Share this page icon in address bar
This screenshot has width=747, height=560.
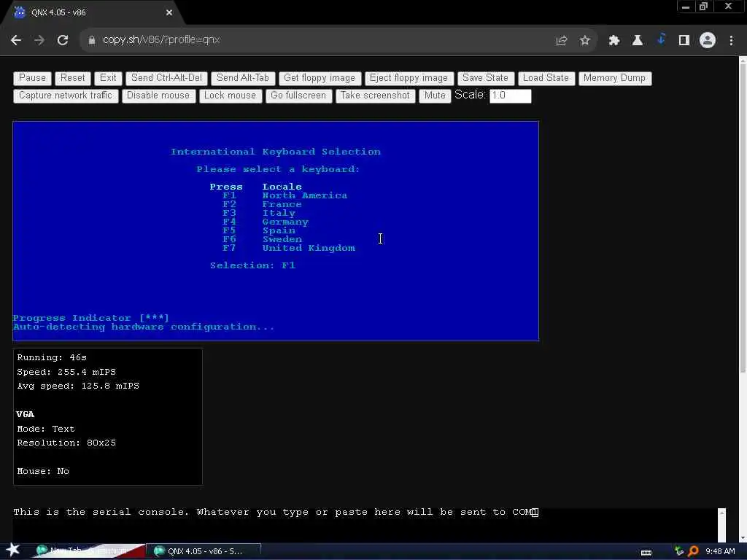coord(562,41)
